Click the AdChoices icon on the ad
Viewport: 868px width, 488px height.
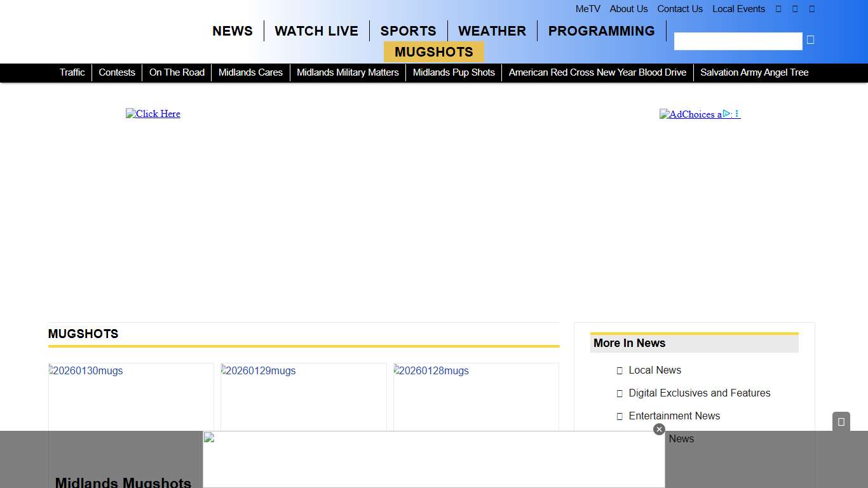[x=727, y=114]
